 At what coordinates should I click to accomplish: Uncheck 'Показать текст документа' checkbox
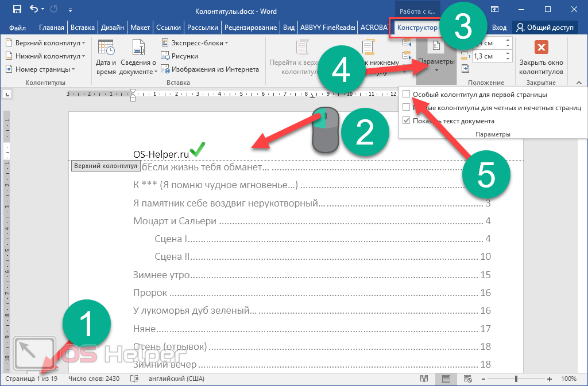pos(407,121)
